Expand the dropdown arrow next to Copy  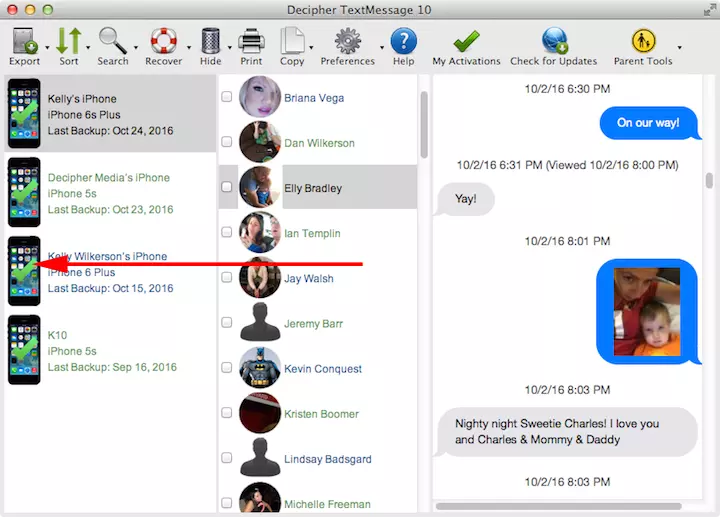312,47
